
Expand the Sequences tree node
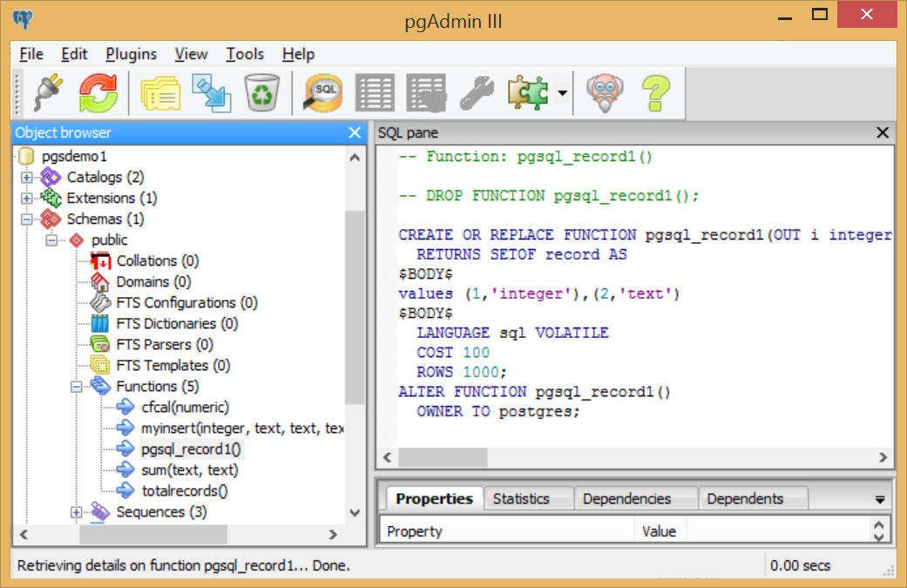coord(76,512)
